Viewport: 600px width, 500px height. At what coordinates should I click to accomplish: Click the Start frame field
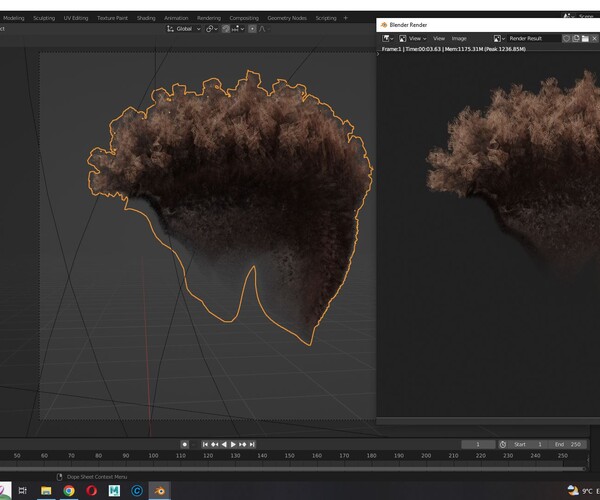[x=528, y=444]
